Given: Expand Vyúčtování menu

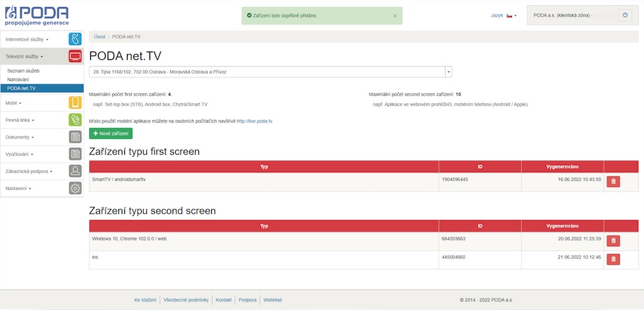Looking at the screenshot, I should (x=20, y=154).
